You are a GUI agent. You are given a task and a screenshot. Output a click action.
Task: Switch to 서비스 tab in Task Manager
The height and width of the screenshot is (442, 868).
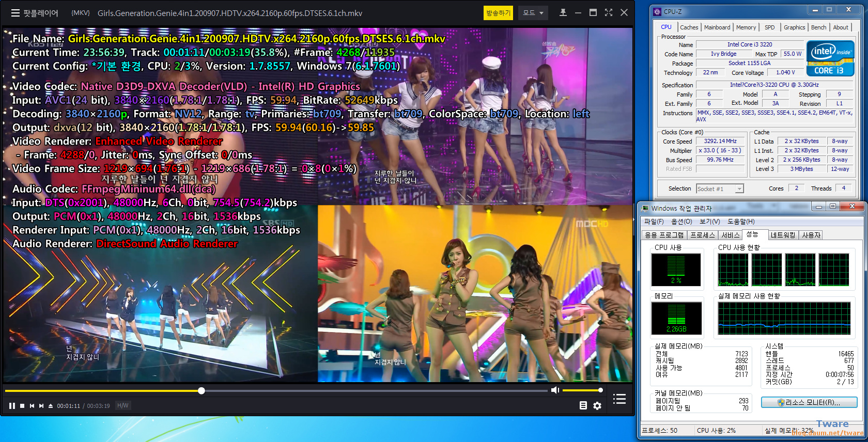point(731,235)
